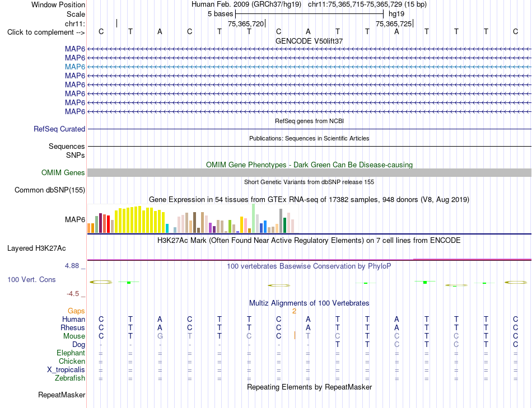Open 'Repeating Elements by RepeatMasker' title
This screenshot has height=408, width=532.
pyautogui.click(x=309, y=387)
